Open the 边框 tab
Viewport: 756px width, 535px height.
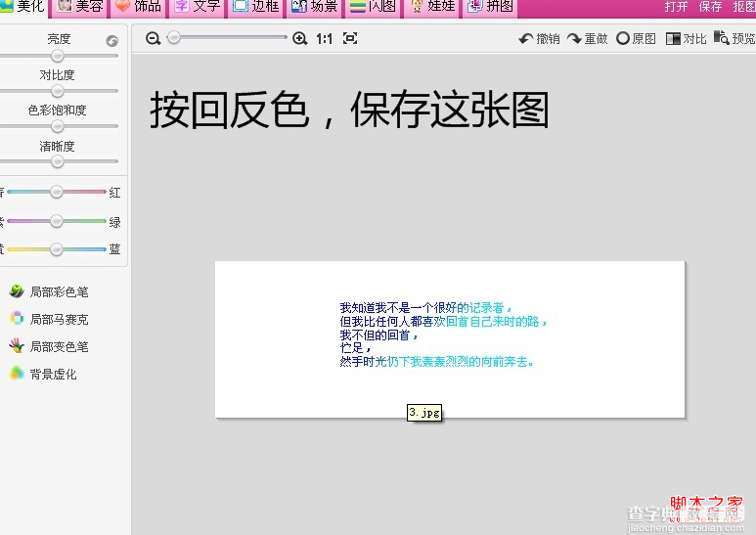(256, 7)
